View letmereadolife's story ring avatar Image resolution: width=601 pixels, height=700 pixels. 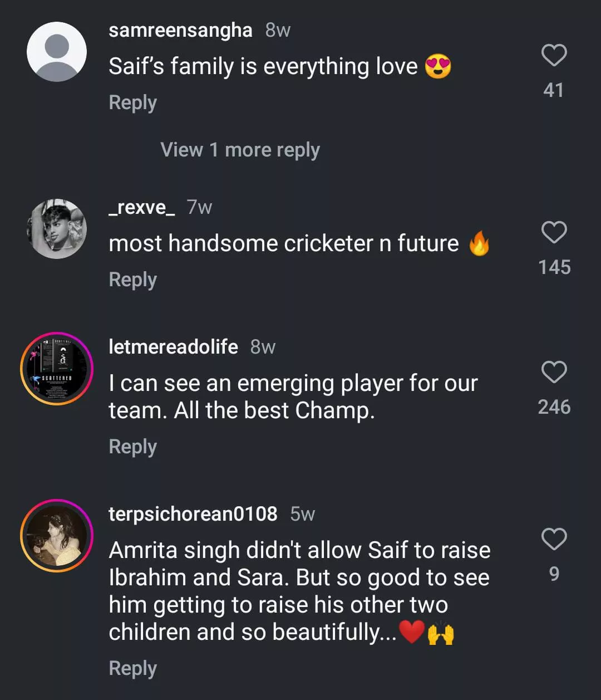57,369
